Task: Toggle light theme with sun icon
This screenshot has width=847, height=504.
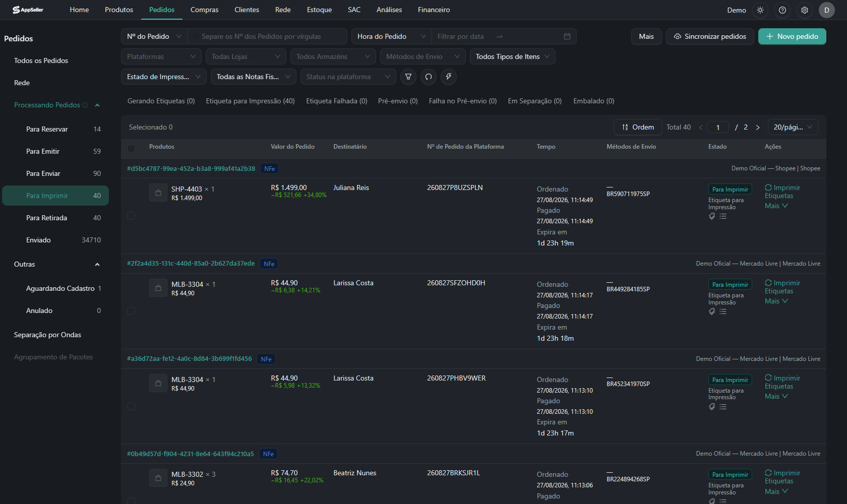Action: point(760,10)
